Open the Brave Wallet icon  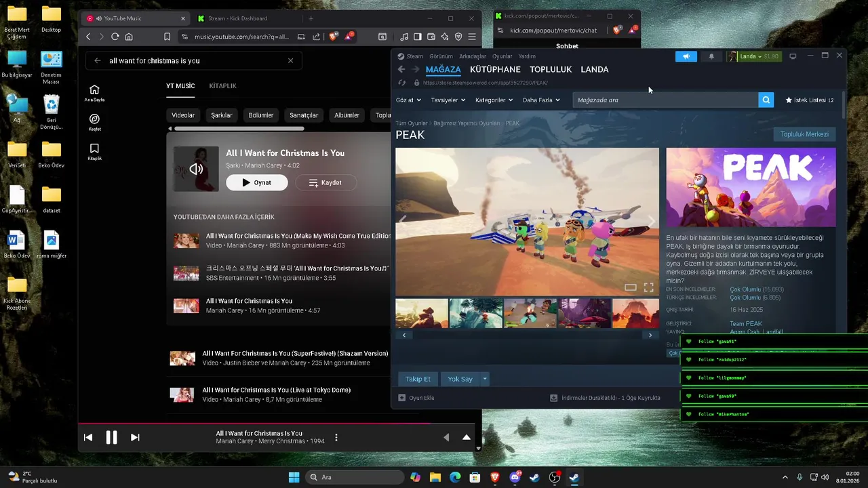tap(431, 37)
